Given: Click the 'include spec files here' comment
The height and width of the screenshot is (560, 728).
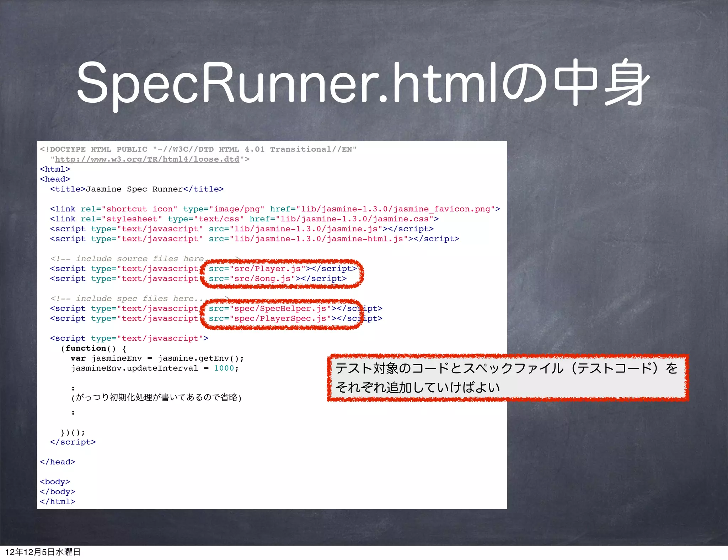Looking at the screenshot, I should tap(140, 298).
